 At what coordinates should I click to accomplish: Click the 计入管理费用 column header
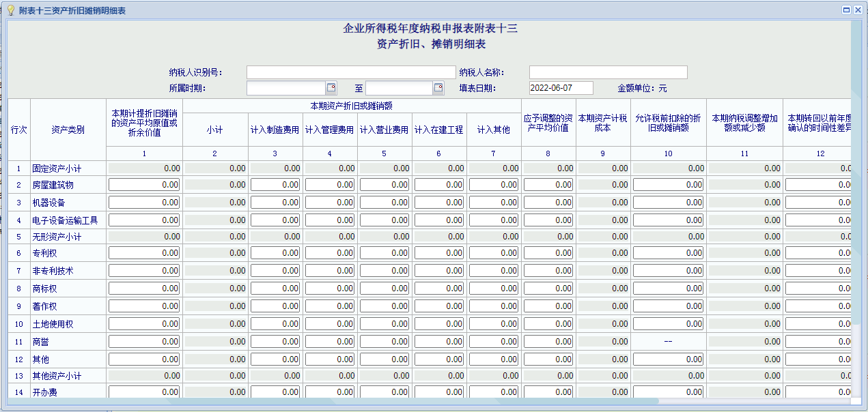click(x=330, y=130)
